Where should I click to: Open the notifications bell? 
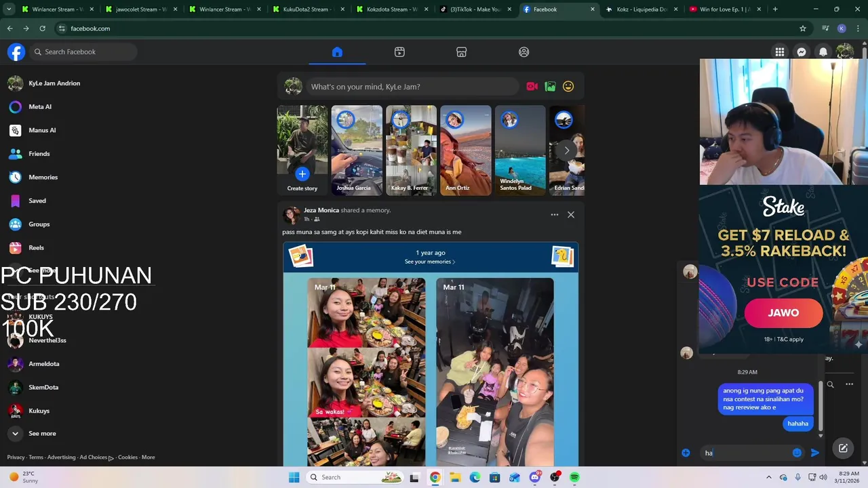pyautogui.click(x=823, y=52)
